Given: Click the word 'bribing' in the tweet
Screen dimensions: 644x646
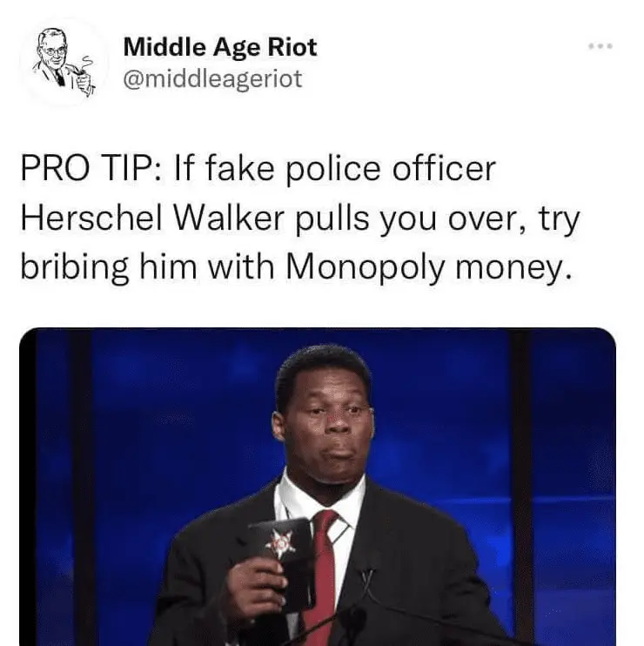Looking at the screenshot, I should pyautogui.click(x=75, y=267).
